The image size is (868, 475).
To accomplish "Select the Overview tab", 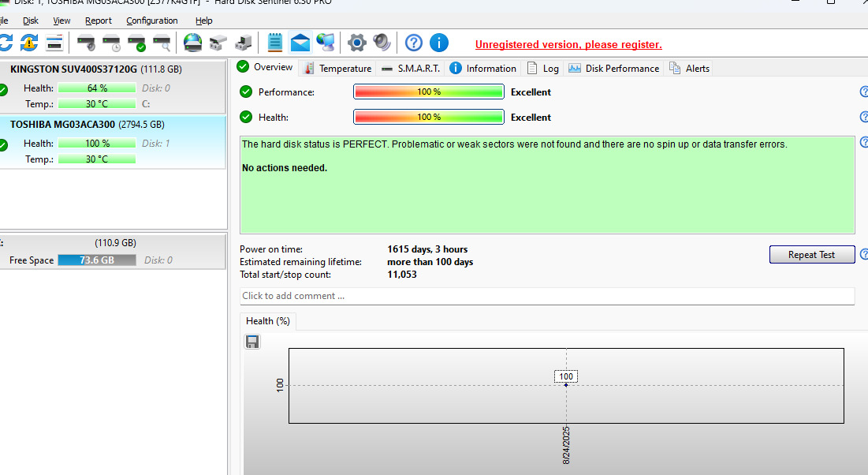I will tap(265, 67).
